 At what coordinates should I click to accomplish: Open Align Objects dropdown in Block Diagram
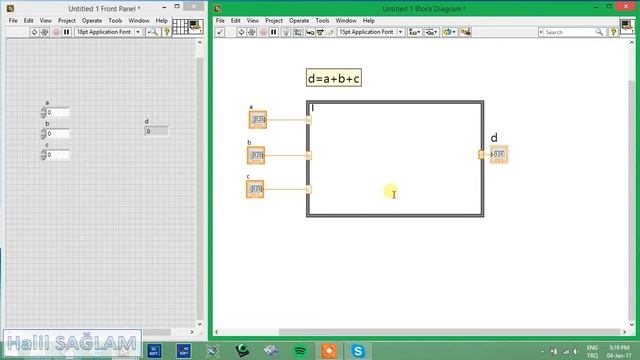[415, 32]
